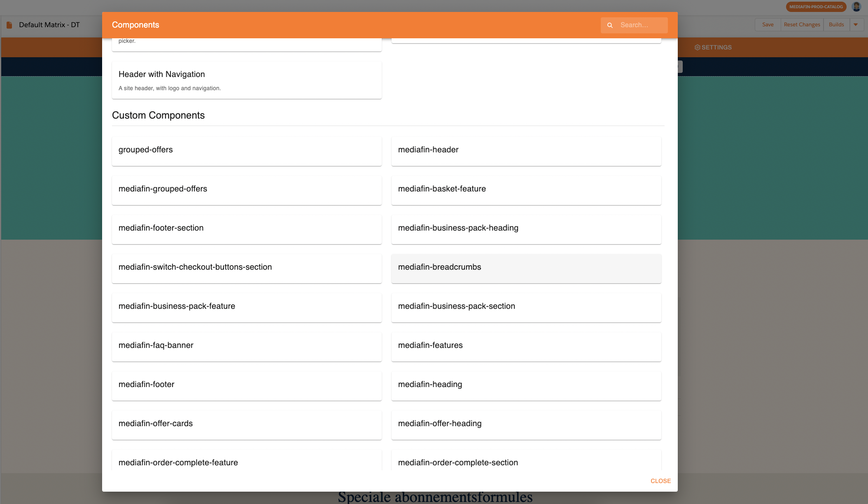Click the Settings gear icon in background toolbar
Image resolution: width=868 pixels, height=504 pixels.
[x=697, y=47]
